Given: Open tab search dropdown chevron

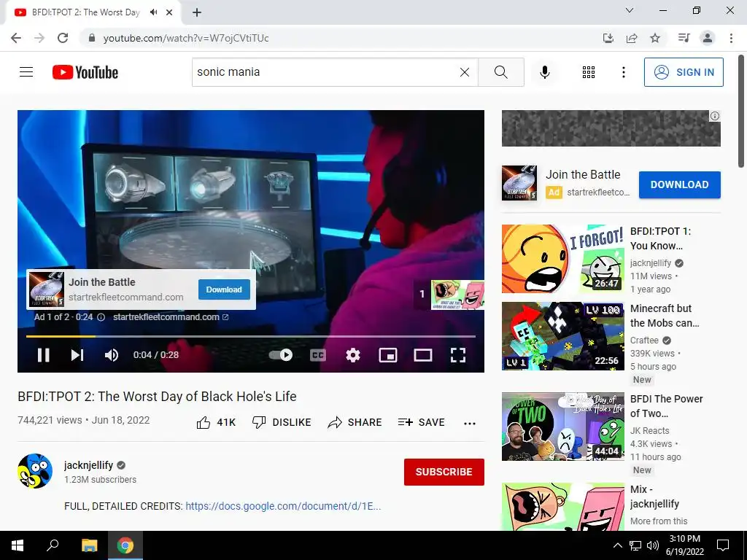Looking at the screenshot, I should pos(630,10).
